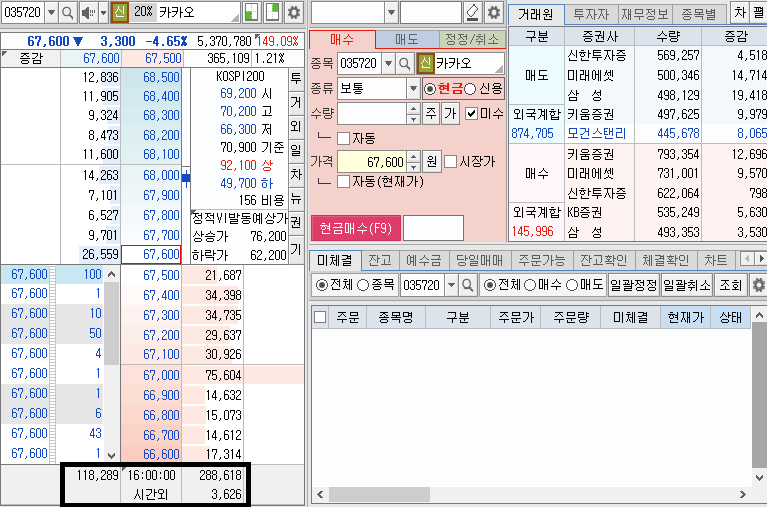Open the 종목별 tab

pyautogui.click(x=699, y=14)
